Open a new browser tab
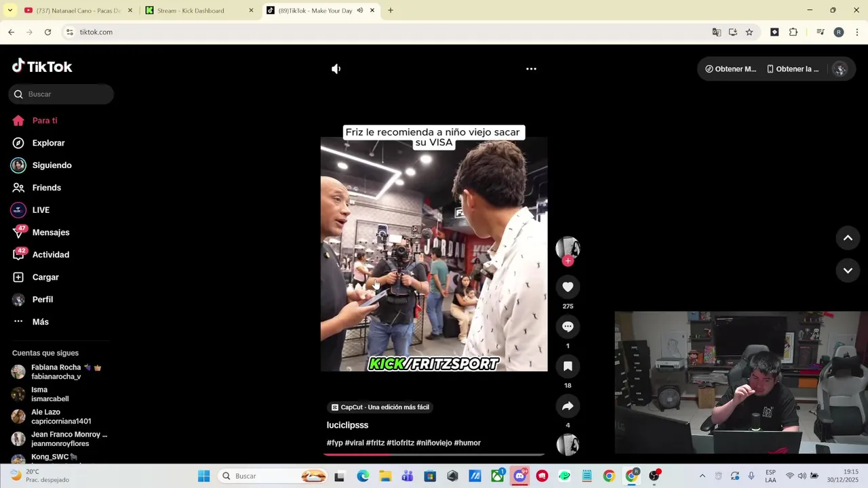The height and width of the screenshot is (488, 868). (390, 10)
